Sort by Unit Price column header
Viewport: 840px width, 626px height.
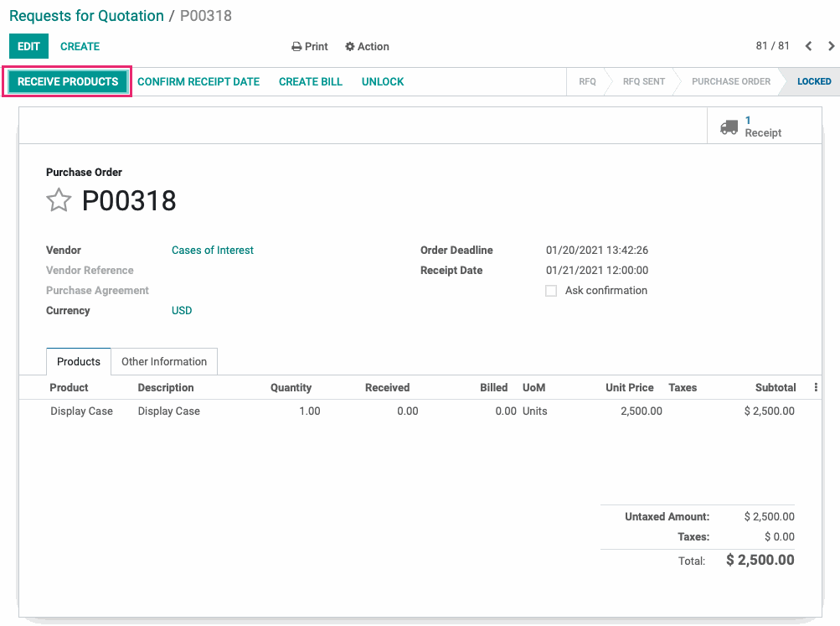pyautogui.click(x=630, y=387)
